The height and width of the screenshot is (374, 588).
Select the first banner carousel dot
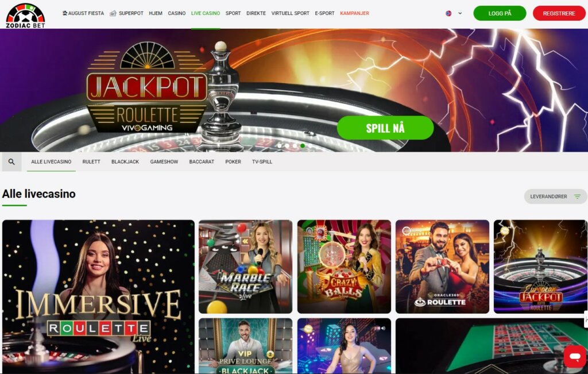(x=280, y=145)
